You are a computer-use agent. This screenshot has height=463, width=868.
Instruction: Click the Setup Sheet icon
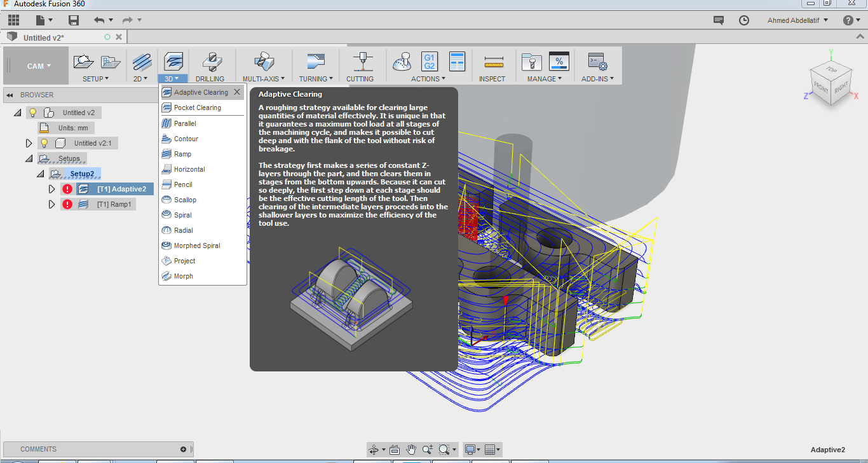coord(457,62)
